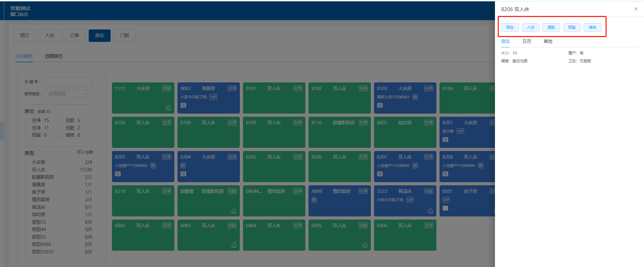Check the 空净 room status filter
The height and width of the screenshot is (267, 644).
coord(27,121)
